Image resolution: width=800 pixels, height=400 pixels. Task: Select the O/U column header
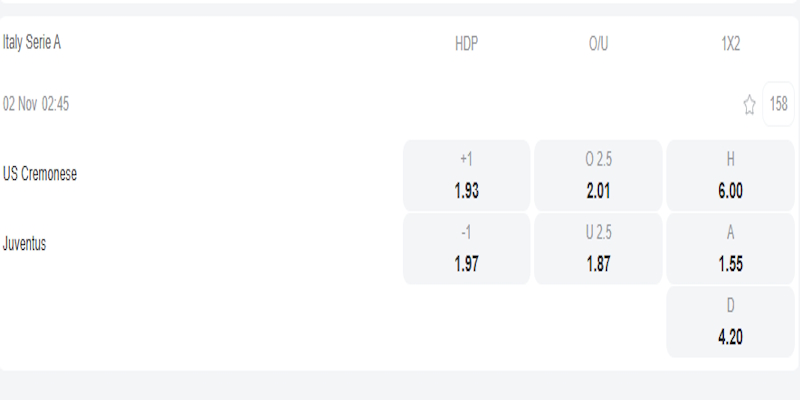click(x=598, y=44)
